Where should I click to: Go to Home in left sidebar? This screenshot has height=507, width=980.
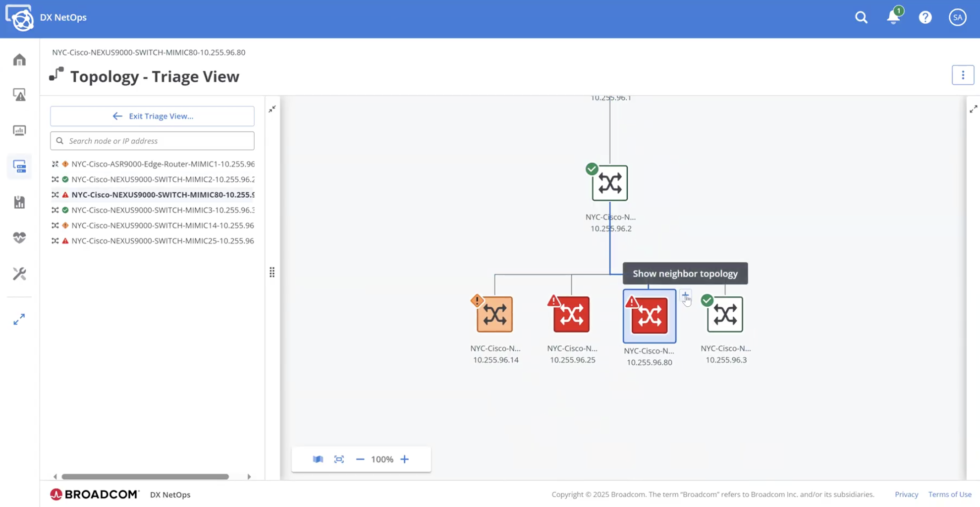[x=19, y=60]
